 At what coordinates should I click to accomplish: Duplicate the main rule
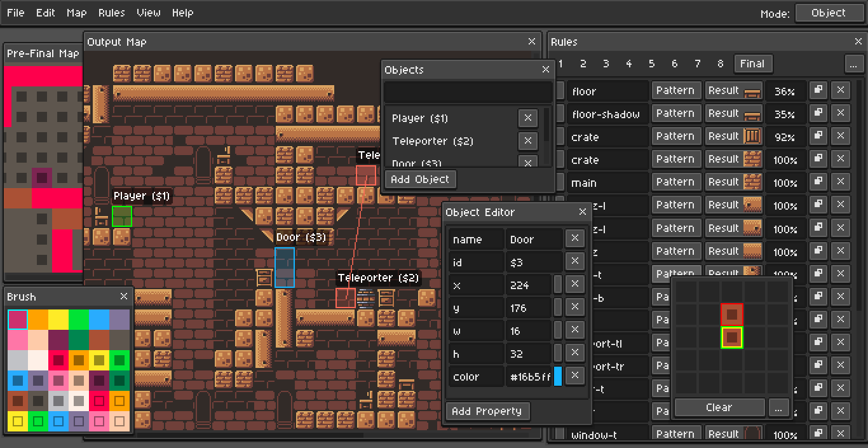click(818, 182)
